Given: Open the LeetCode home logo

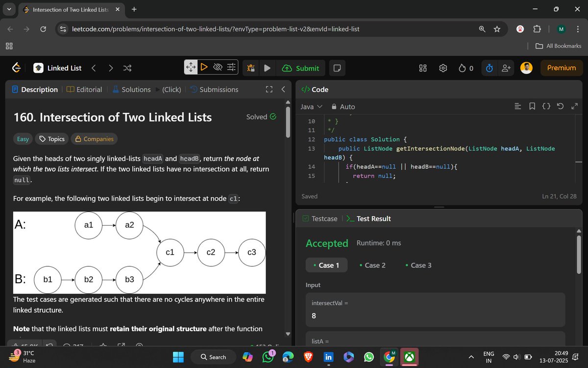Looking at the screenshot, I should (x=16, y=68).
